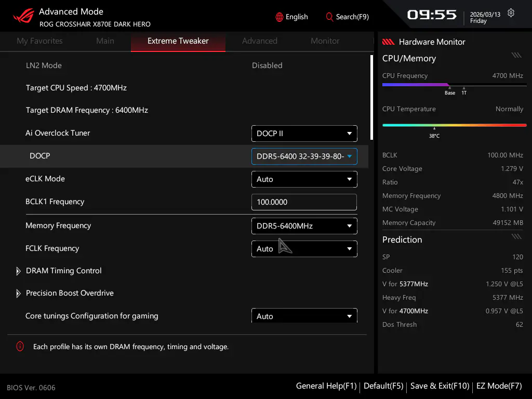This screenshot has height=399, width=532.
Task: Open the Main tab
Action: tap(105, 41)
